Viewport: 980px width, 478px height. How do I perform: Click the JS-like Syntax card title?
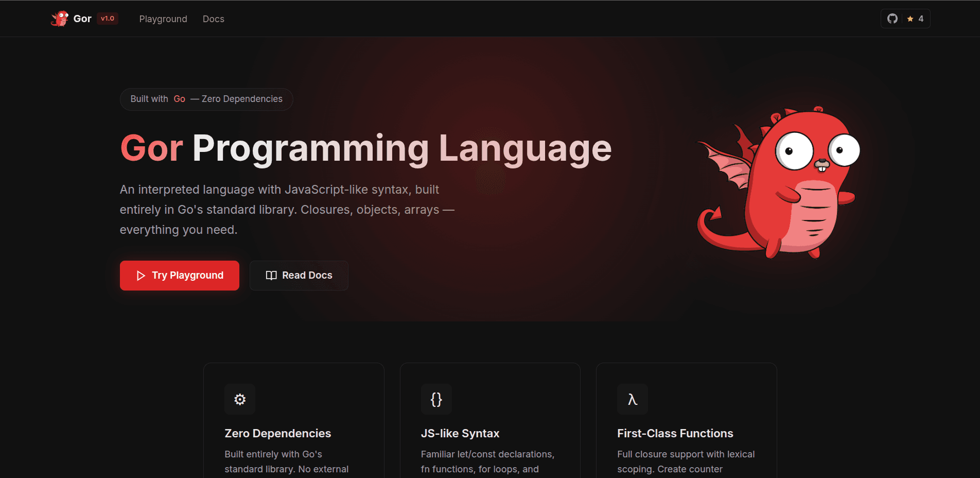[x=460, y=434]
